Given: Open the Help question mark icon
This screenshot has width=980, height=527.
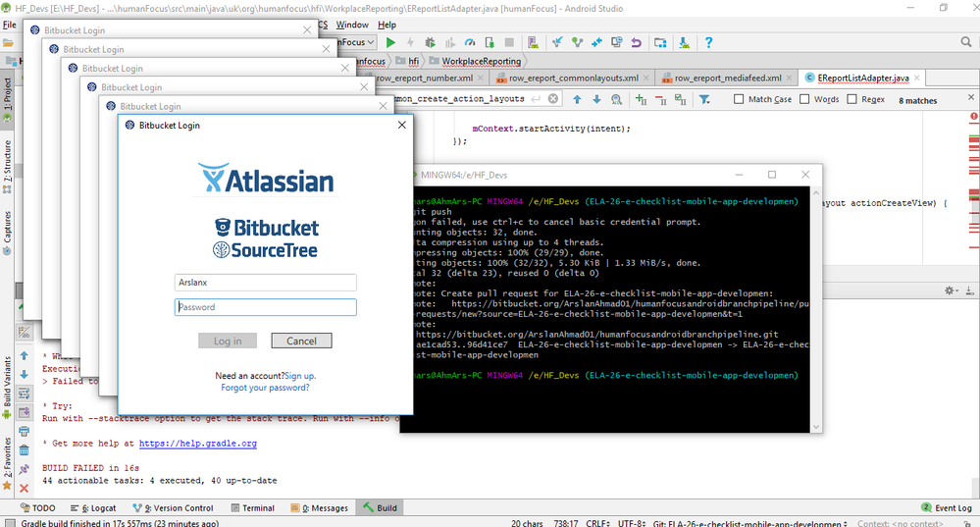Looking at the screenshot, I should pyautogui.click(x=708, y=42).
